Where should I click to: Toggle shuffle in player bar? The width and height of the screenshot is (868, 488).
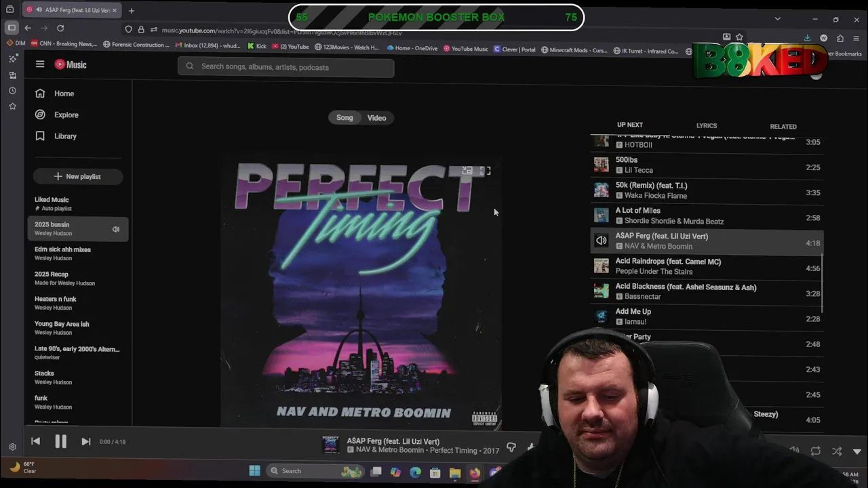[x=837, y=451]
